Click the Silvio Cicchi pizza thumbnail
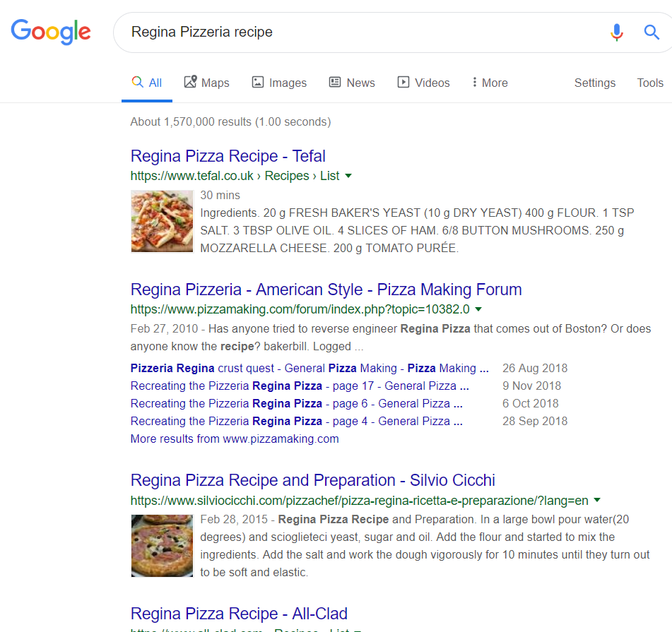This screenshot has width=672, height=632. 162,546
